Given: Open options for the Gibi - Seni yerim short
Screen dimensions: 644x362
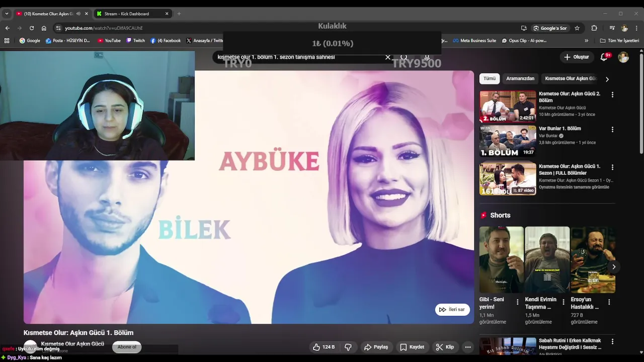Looking at the screenshot, I should tap(517, 302).
